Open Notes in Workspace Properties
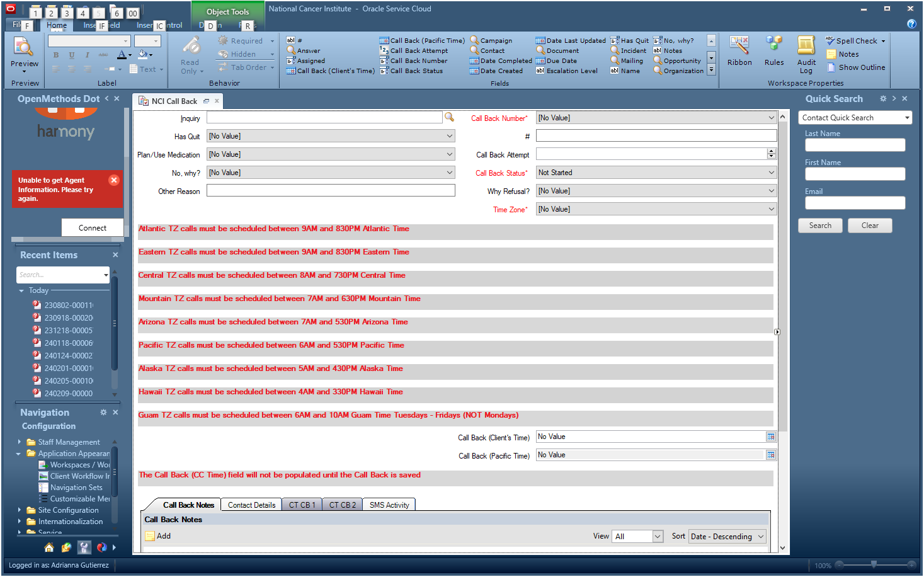This screenshot has height=577, width=924. click(x=843, y=54)
